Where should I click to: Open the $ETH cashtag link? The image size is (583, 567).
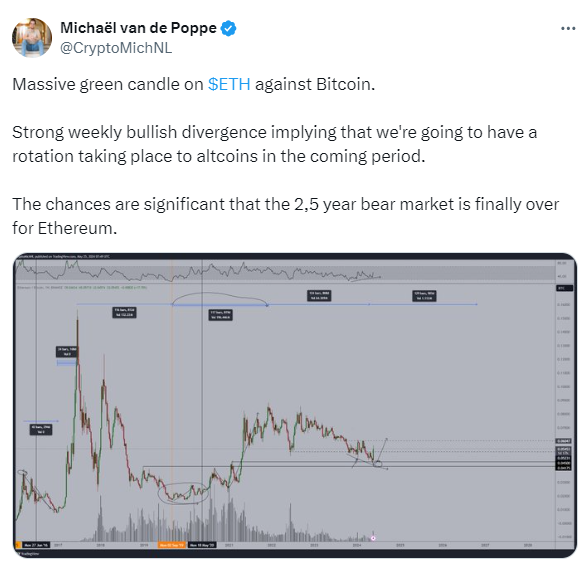coord(229,84)
